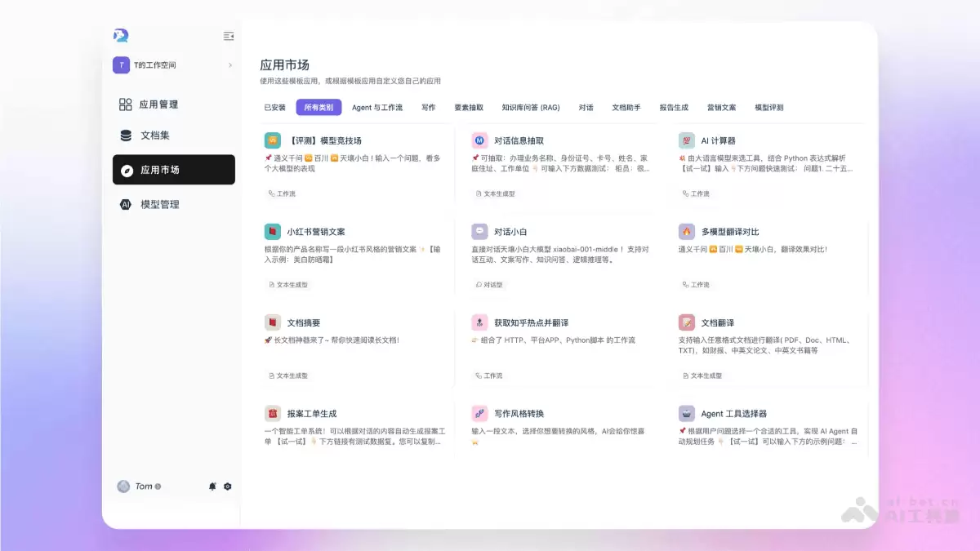This screenshot has height=551, width=980.
Task: Click the 小红书营销文案 app icon
Action: tap(272, 232)
